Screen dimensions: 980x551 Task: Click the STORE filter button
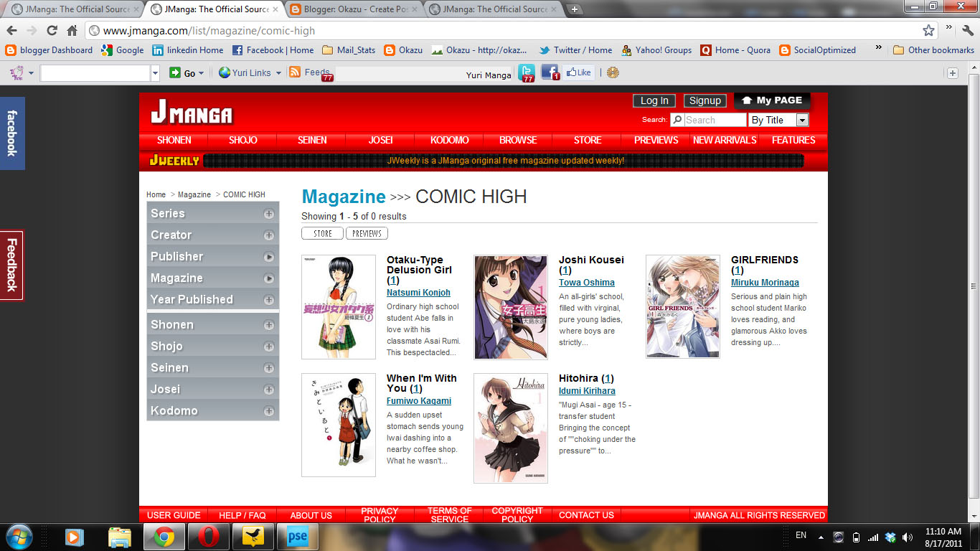pyautogui.click(x=322, y=233)
